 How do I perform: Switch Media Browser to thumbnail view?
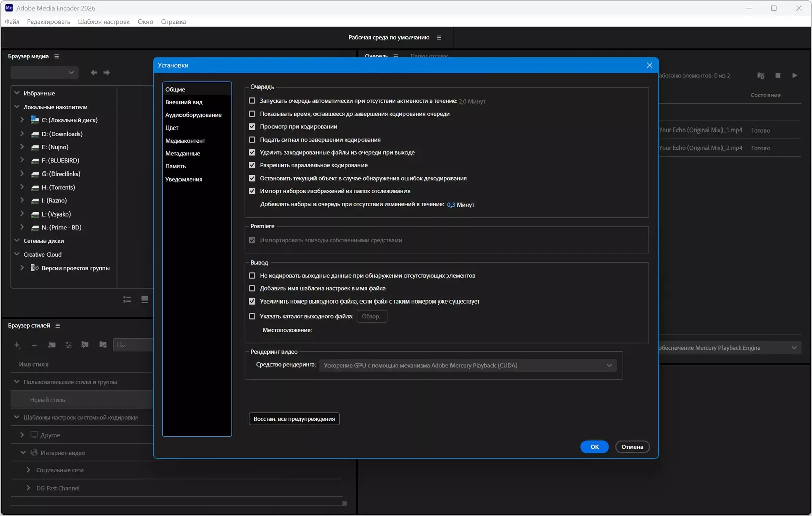(145, 299)
